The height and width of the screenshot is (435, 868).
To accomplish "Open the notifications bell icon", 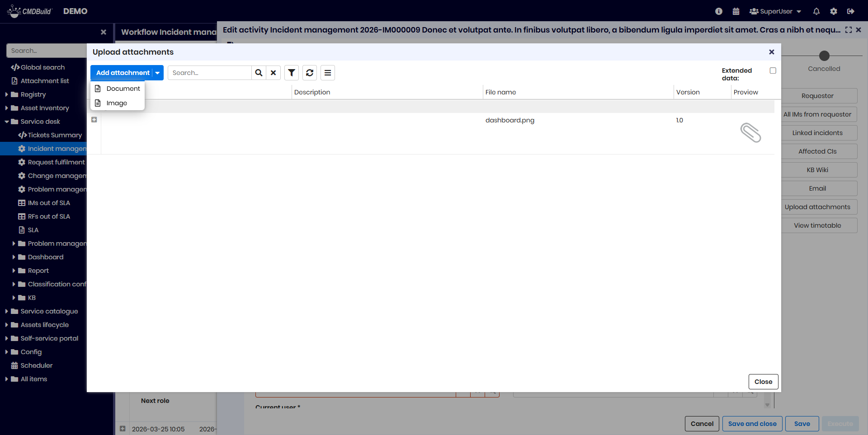I will click(x=816, y=11).
